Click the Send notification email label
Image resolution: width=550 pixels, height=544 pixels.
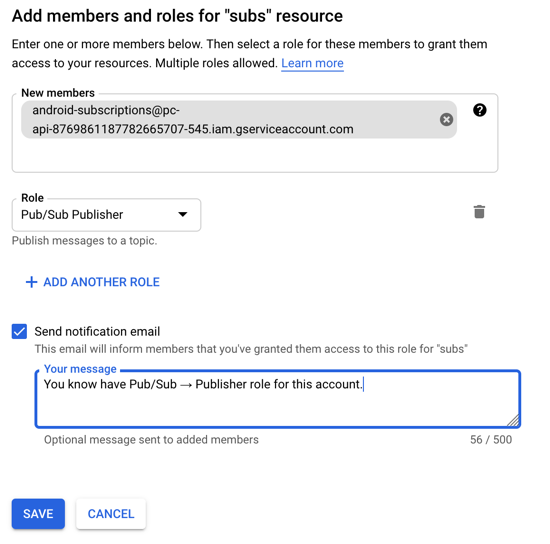(x=97, y=331)
